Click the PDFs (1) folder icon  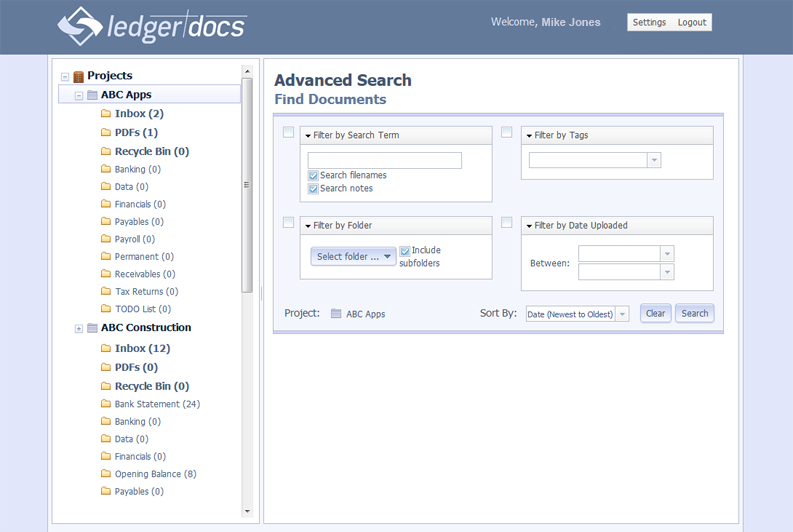click(x=106, y=132)
